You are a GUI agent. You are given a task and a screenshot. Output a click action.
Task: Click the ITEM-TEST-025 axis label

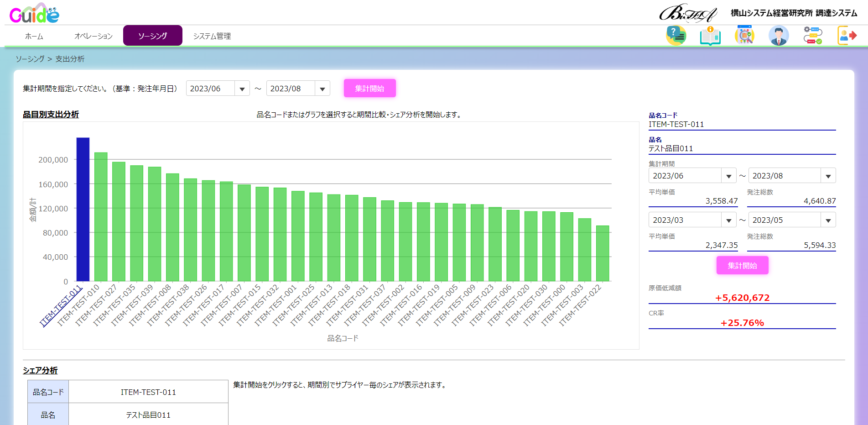293,305
